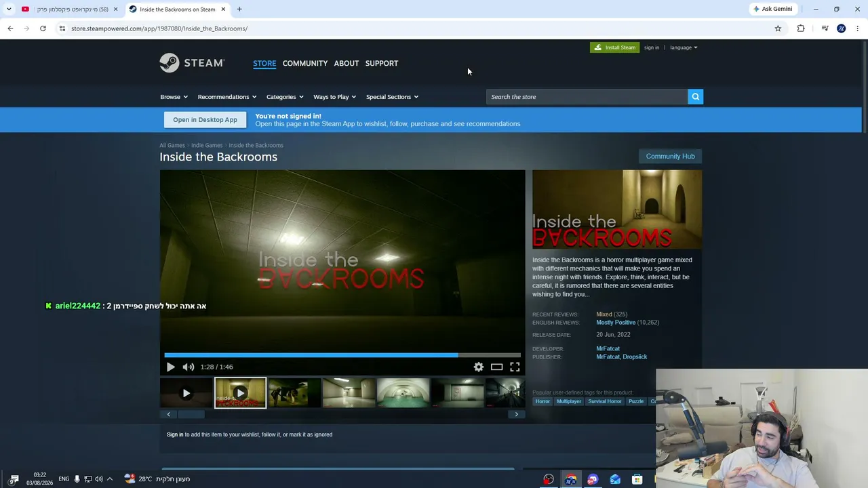Open the flooded green tunnel screenshot thumbnail

(403, 393)
